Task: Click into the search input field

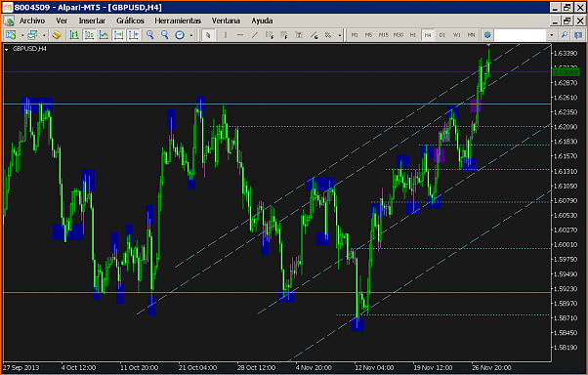Action: point(521,35)
